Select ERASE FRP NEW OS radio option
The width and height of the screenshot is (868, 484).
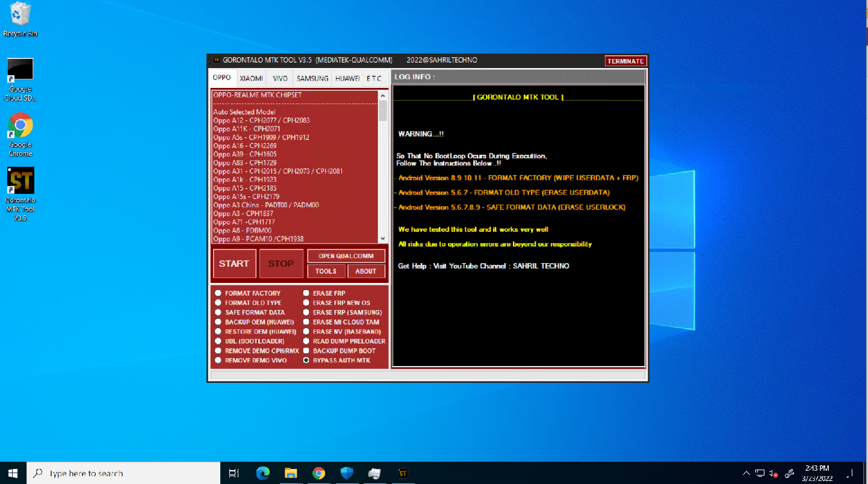tap(337, 303)
